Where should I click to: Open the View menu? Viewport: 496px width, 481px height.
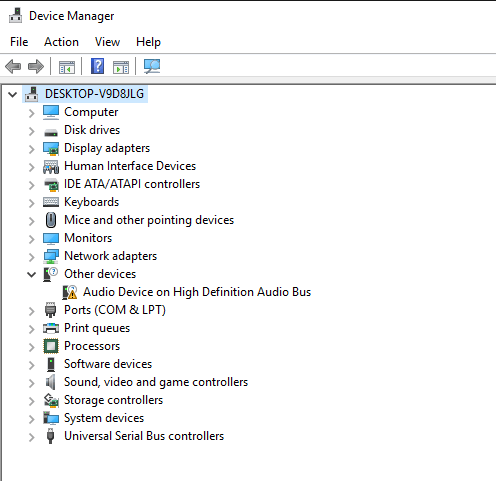click(107, 42)
